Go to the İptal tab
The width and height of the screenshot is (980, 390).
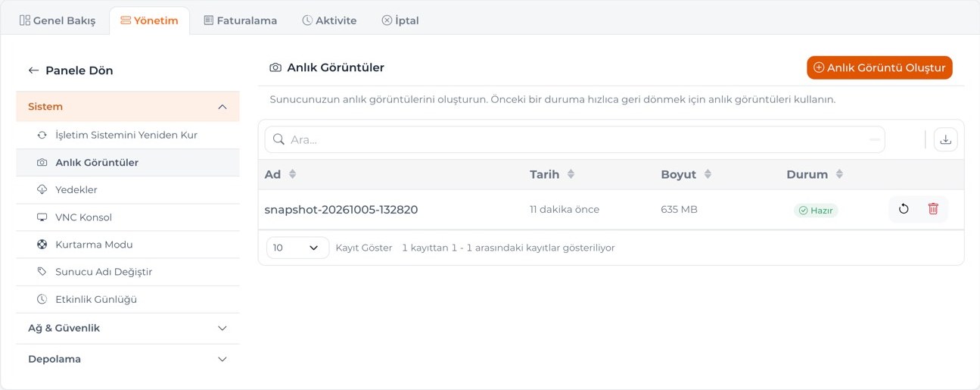pyautogui.click(x=400, y=20)
